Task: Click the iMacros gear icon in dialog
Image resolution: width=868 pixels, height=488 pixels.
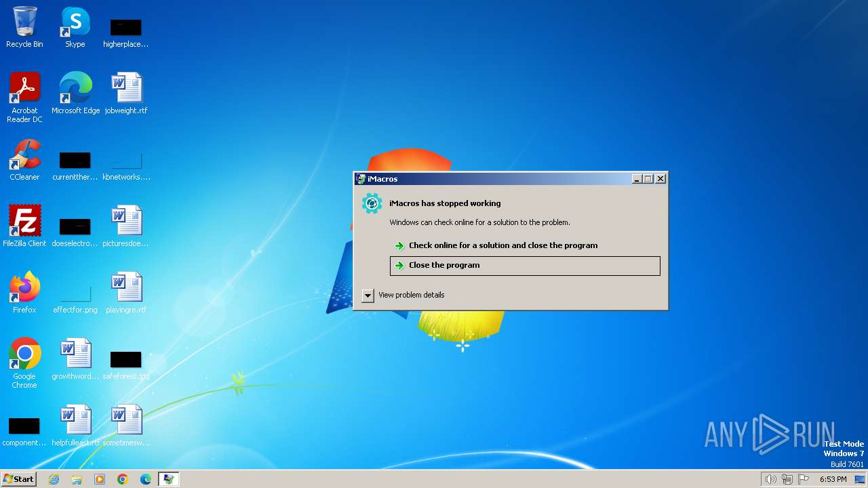Action: (x=372, y=203)
